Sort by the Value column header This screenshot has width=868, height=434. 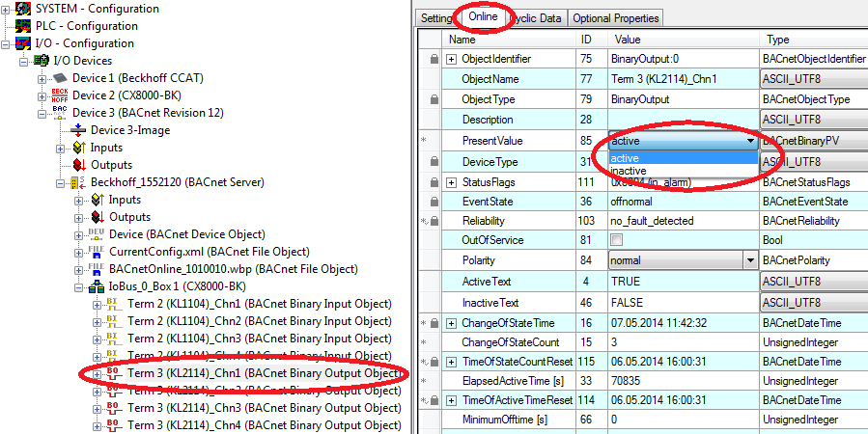(684, 40)
